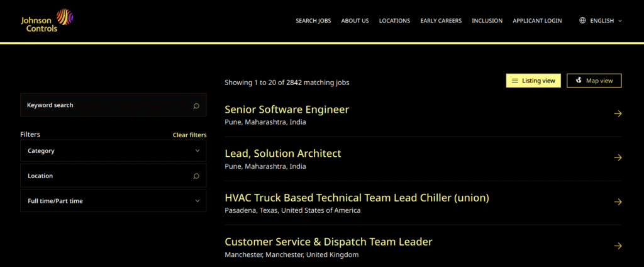
Task: Open HVAC Truck Based Technical Team Lead job
Action: 357,198
